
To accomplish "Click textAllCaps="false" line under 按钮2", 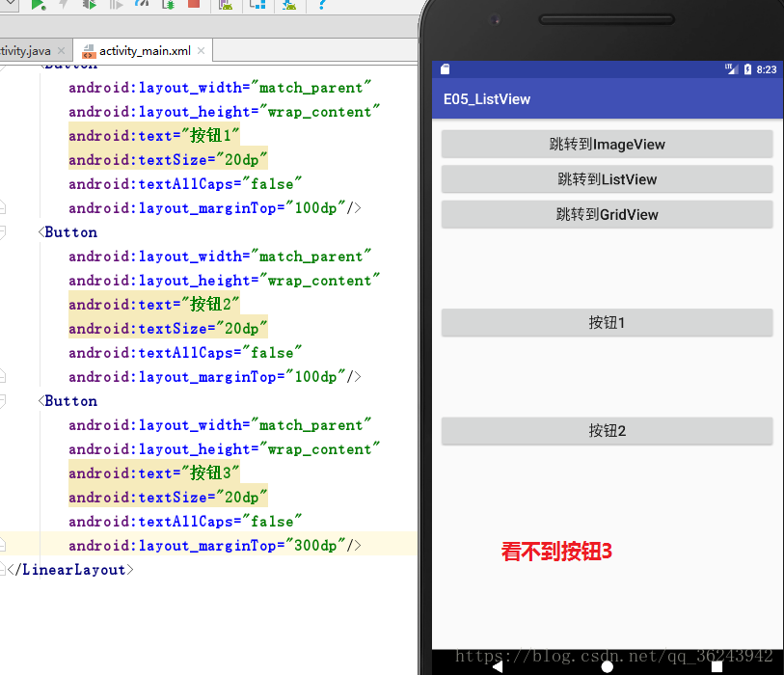I will (x=185, y=353).
